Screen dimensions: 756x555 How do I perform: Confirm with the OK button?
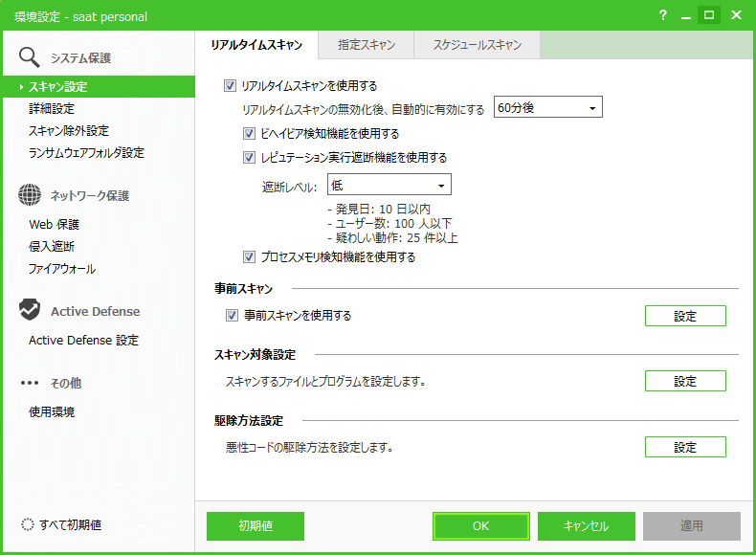[480, 525]
